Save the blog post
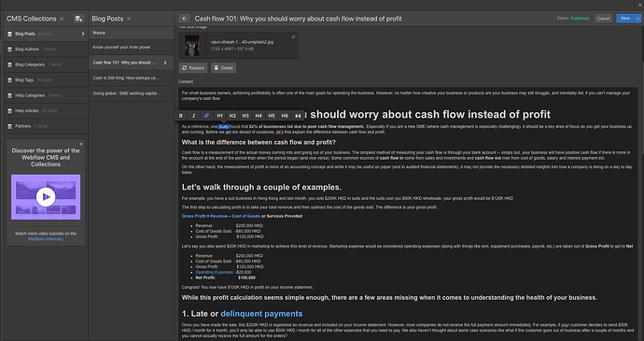This screenshot has width=644, height=341. pyautogui.click(x=625, y=19)
